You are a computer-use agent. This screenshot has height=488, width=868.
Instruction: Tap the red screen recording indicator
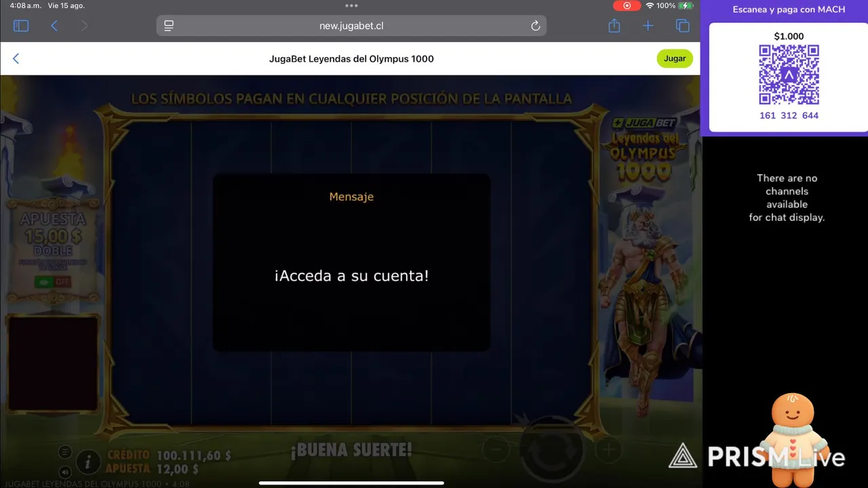(x=627, y=5)
